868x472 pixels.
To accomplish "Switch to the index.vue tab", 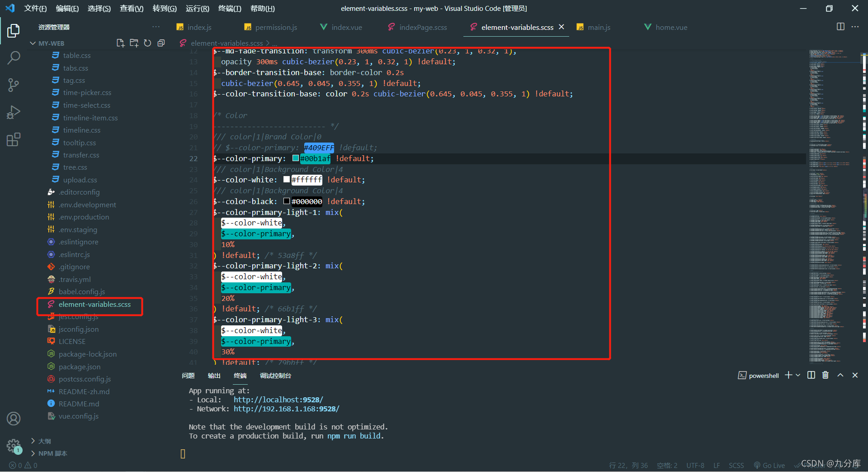I will [x=341, y=27].
